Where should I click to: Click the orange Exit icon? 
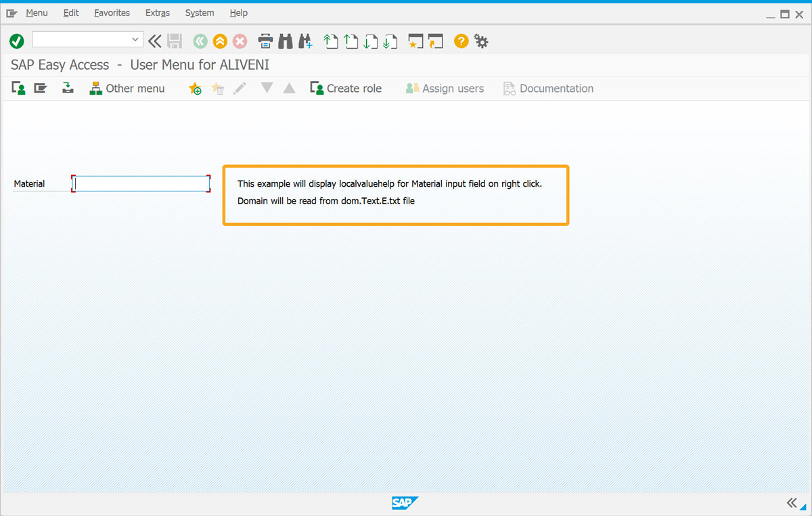[x=220, y=41]
